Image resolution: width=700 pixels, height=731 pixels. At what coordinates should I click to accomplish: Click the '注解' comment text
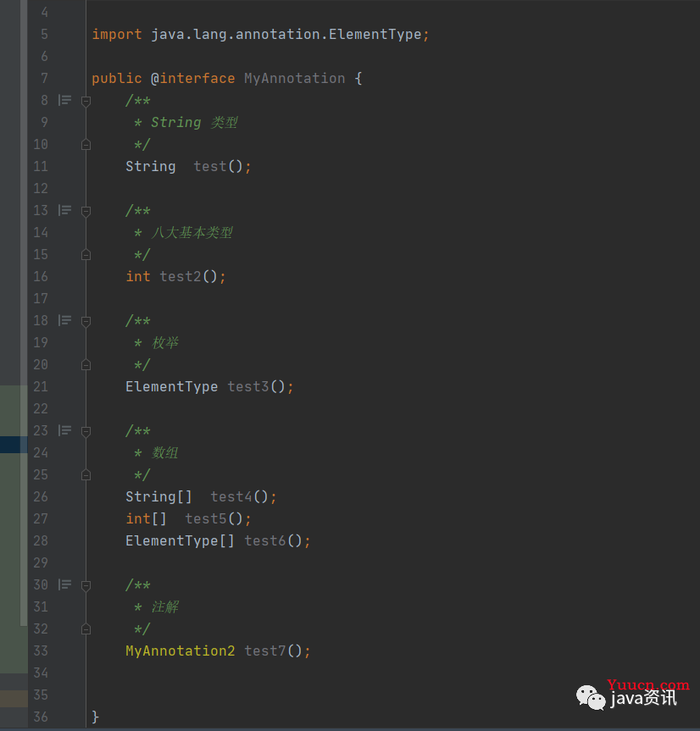[x=164, y=607]
